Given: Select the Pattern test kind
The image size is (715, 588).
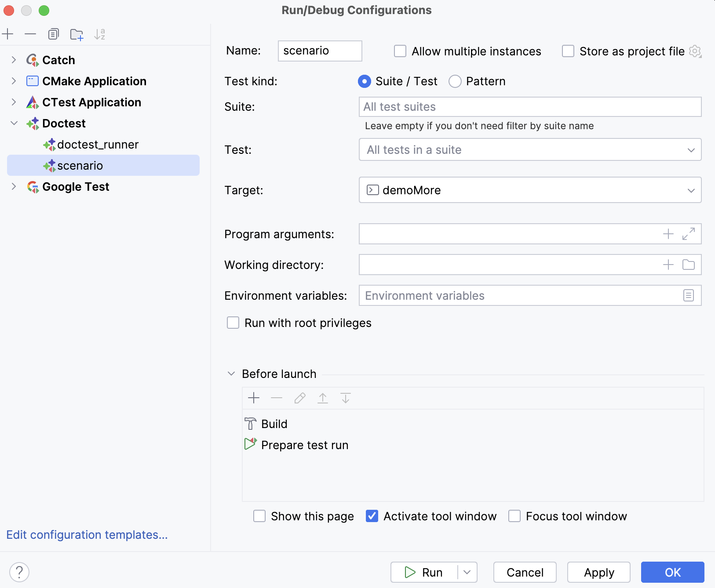Looking at the screenshot, I should click(456, 81).
